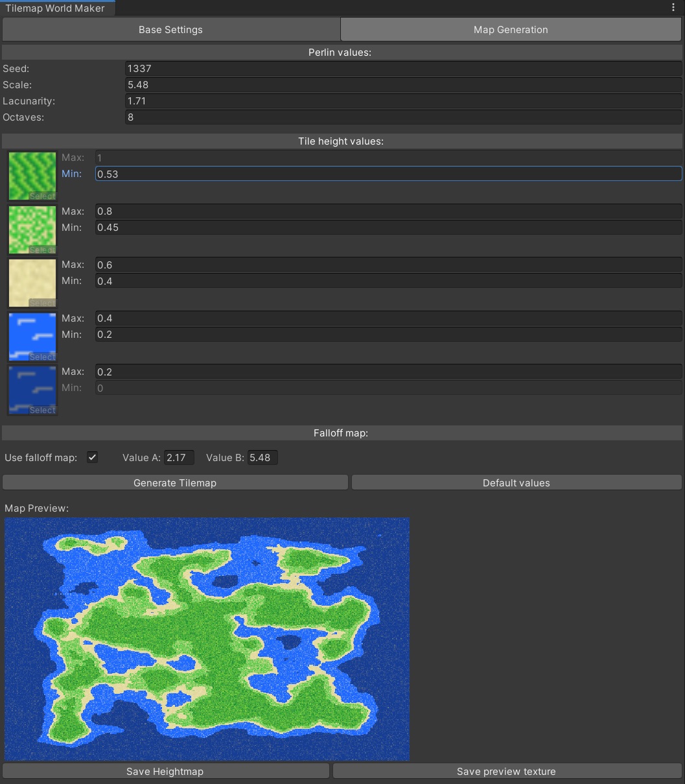
Task: Select the Lacunarity field
Action: tap(403, 101)
